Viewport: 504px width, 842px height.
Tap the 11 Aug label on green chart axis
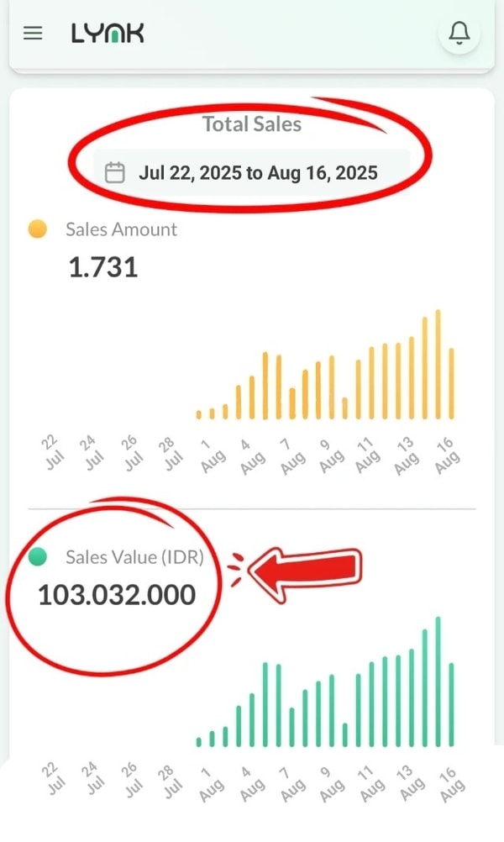(x=370, y=783)
